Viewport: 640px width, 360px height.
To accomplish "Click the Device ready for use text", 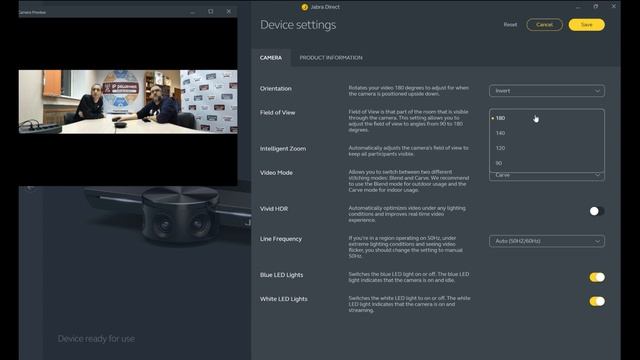I will 96,339.
